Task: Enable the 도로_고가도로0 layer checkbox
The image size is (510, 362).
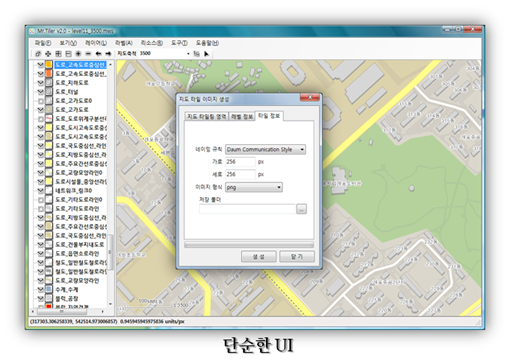Action: pyautogui.click(x=41, y=100)
